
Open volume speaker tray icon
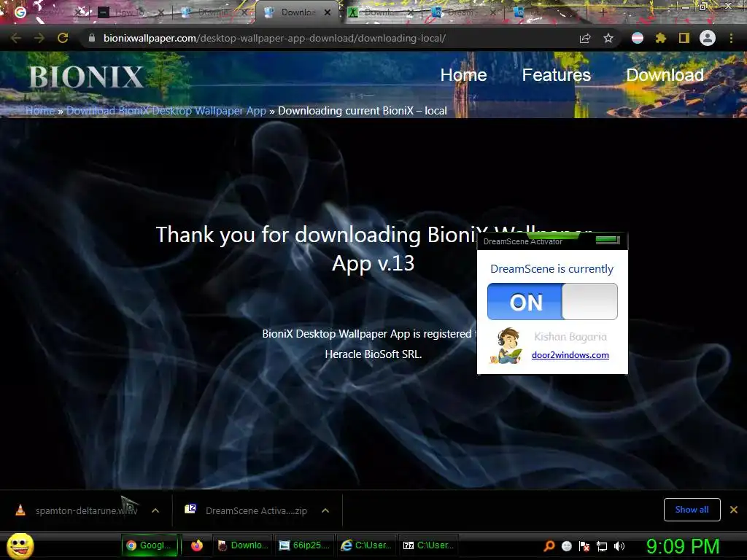click(619, 546)
